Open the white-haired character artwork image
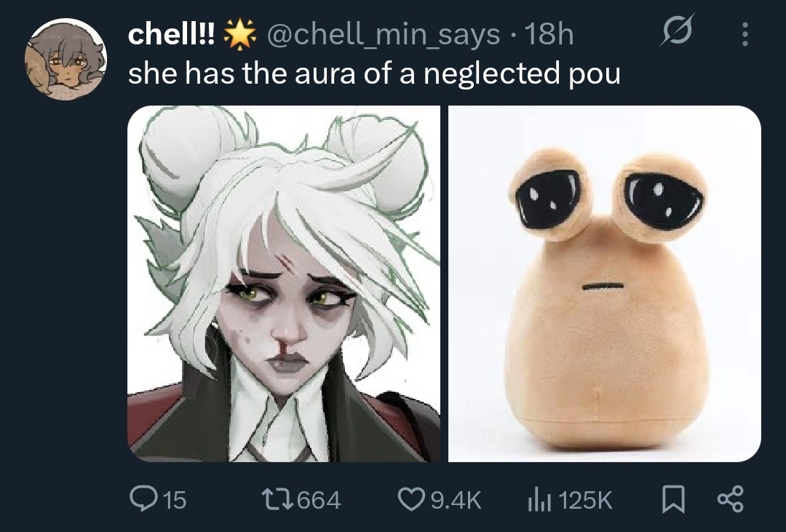This screenshot has height=532, width=786. pyautogui.click(x=284, y=283)
